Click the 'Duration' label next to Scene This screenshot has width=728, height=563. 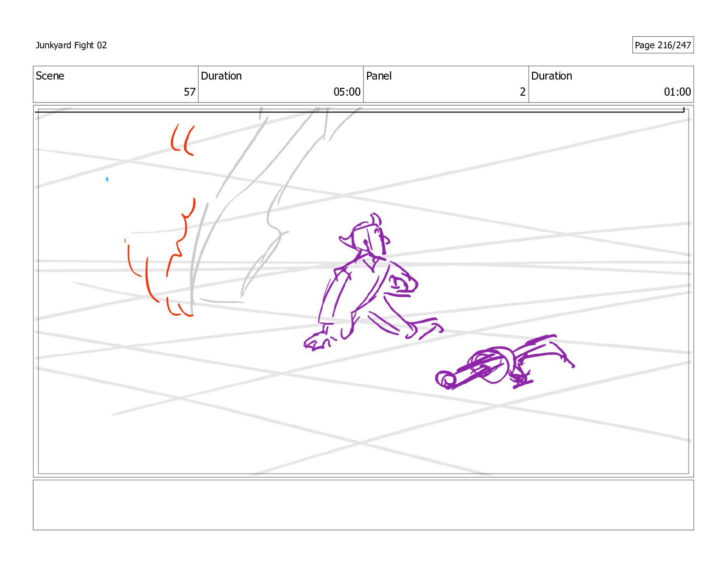click(221, 76)
